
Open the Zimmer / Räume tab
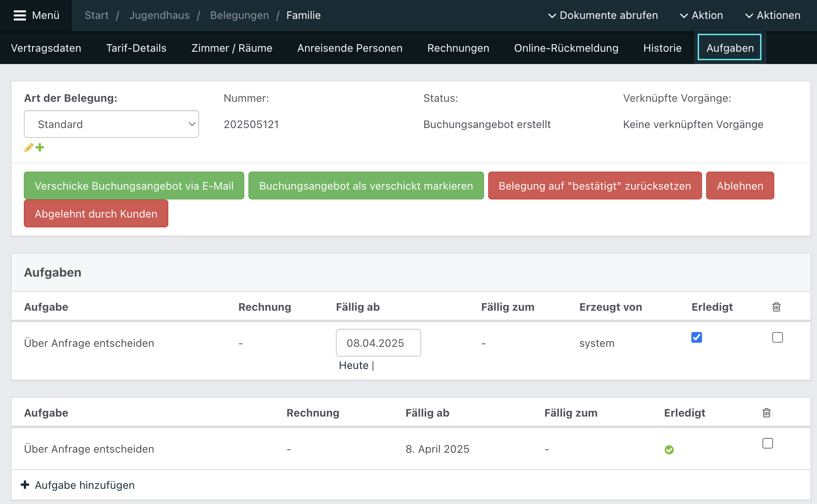point(232,48)
